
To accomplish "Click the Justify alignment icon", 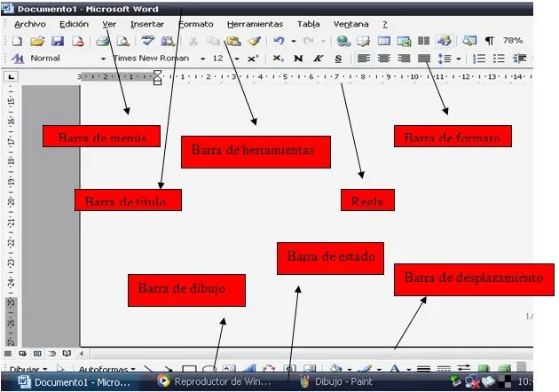I will (424, 59).
